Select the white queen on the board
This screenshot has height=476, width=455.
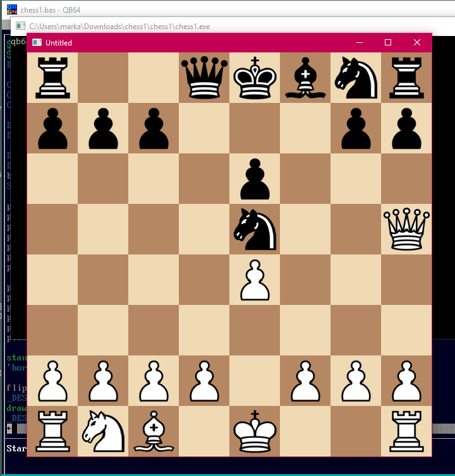406,229
